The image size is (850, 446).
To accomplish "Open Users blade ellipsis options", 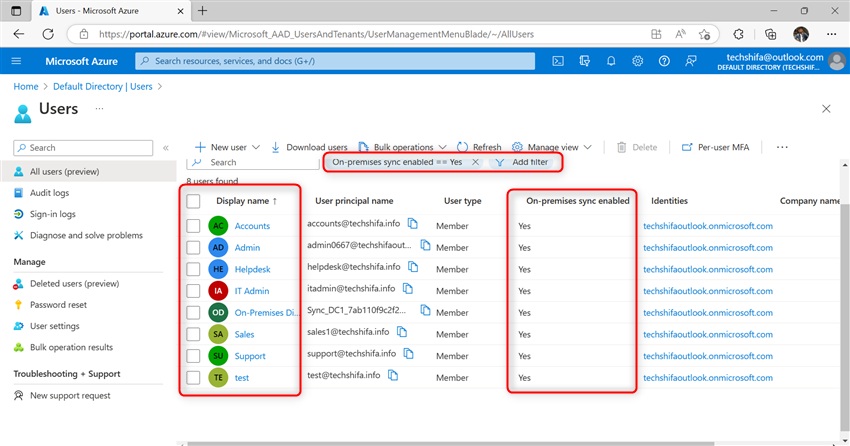I will pos(99,108).
